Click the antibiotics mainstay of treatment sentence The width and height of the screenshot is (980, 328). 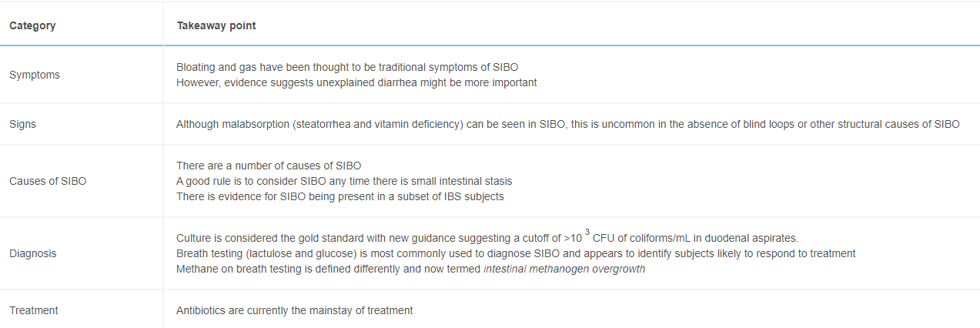pyautogui.click(x=294, y=310)
